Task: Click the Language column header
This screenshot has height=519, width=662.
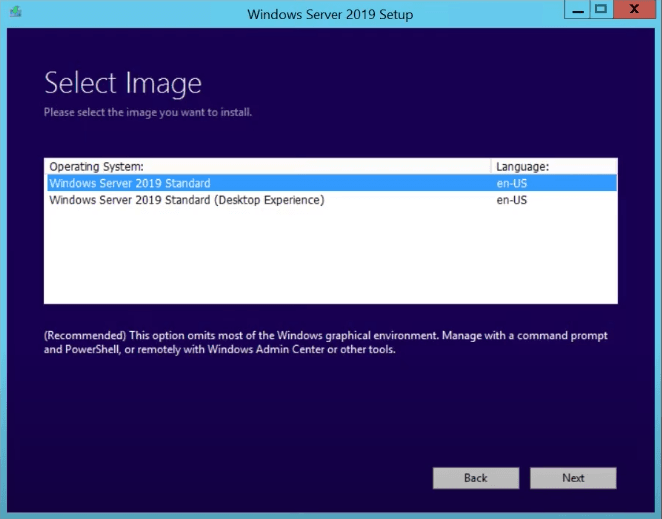Action: 523,166
